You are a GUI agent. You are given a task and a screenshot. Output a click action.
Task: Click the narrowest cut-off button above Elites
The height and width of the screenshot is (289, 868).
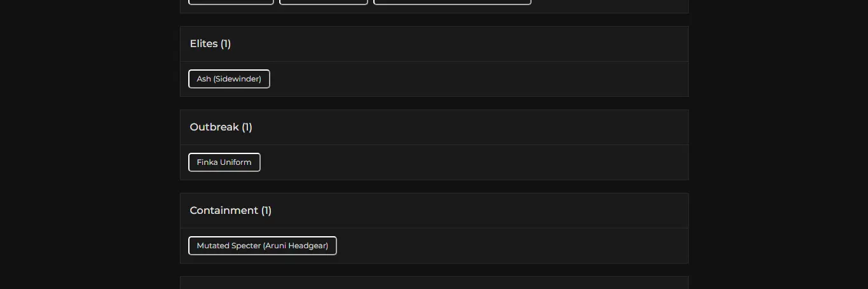pos(231,2)
